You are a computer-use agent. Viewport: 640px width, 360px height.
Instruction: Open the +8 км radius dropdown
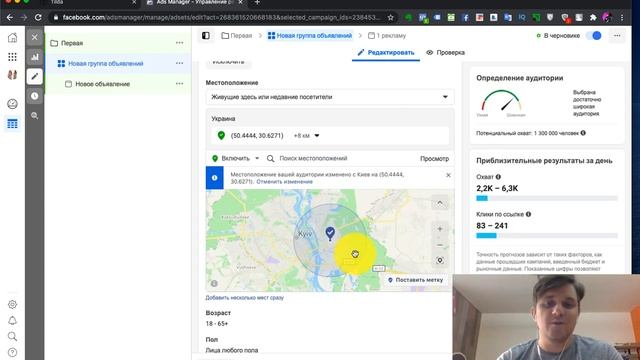point(306,136)
